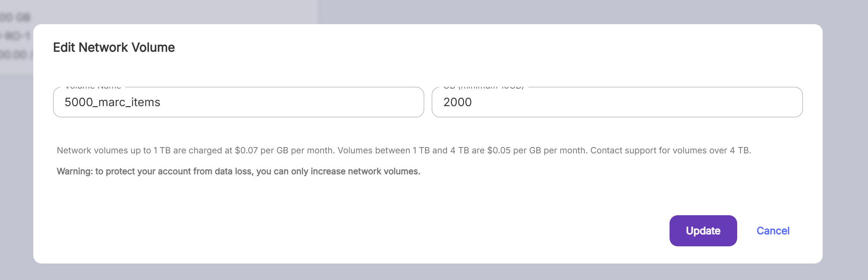Cancel editing the network volume
Image resolution: width=868 pixels, height=280 pixels.
(x=773, y=231)
